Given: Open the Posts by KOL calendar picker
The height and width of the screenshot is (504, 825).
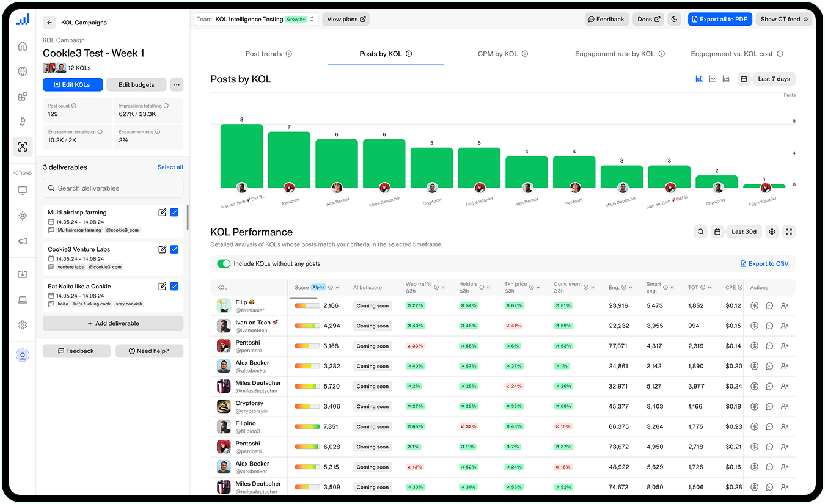Looking at the screenshot, I should [x=744, y=79].
